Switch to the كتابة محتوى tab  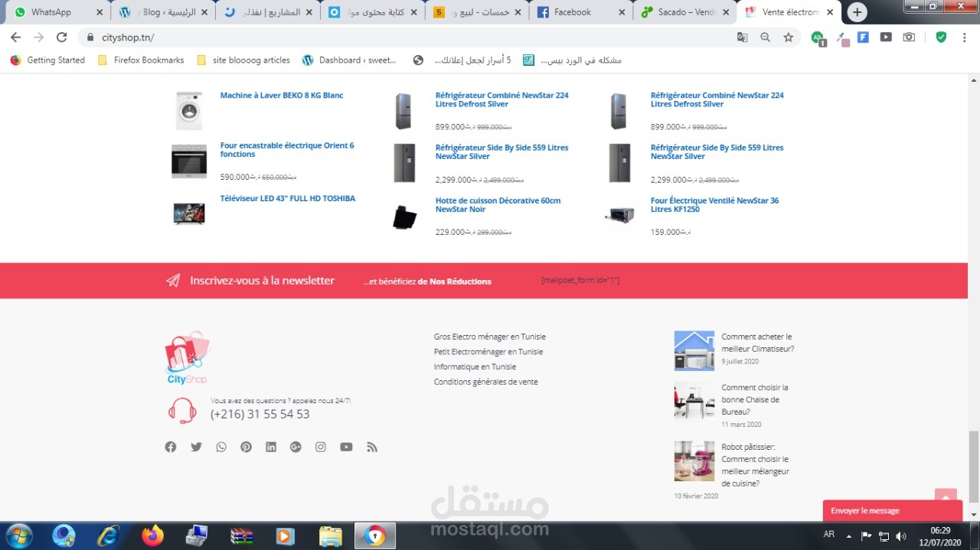tap(373, 12)
